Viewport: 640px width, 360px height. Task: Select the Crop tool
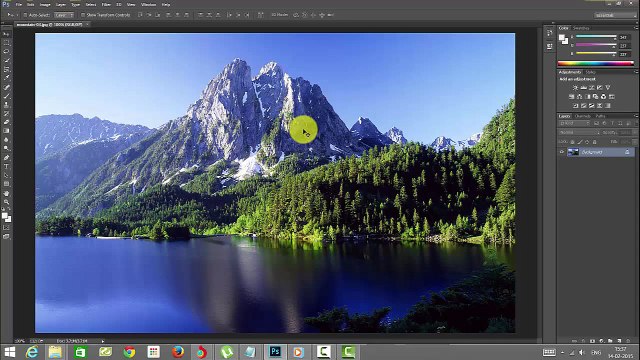[6, 69]
